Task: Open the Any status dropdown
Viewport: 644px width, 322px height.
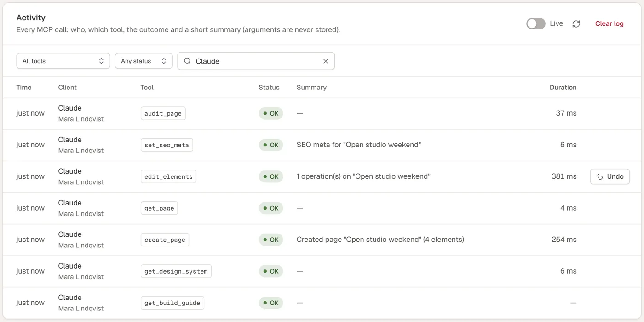Action: (144, 61)
